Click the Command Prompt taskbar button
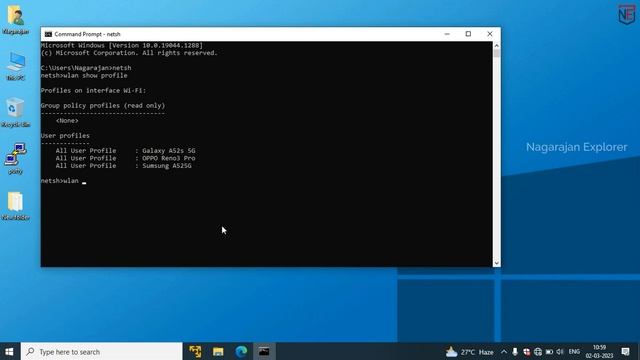 [264, 351]
